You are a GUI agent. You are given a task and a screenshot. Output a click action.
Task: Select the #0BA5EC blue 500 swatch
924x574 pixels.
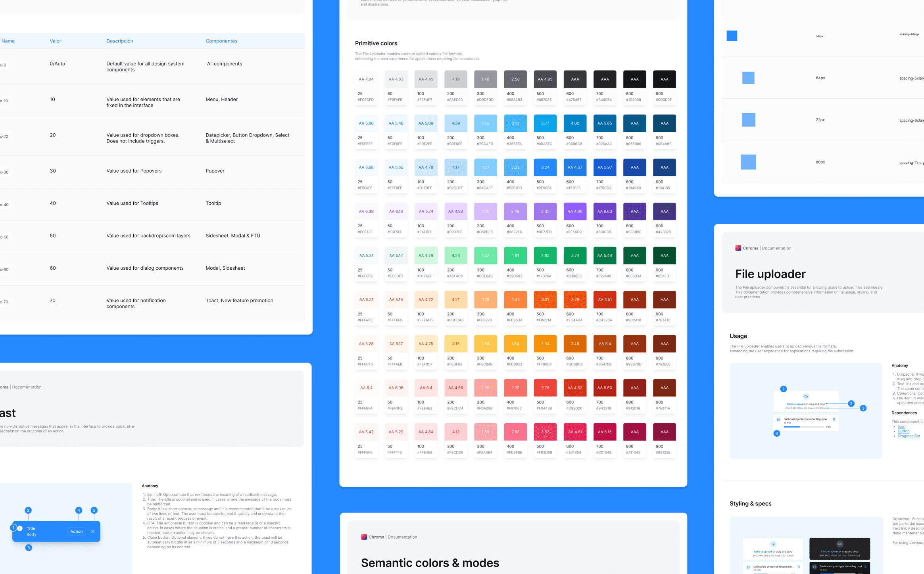point(545,123)
